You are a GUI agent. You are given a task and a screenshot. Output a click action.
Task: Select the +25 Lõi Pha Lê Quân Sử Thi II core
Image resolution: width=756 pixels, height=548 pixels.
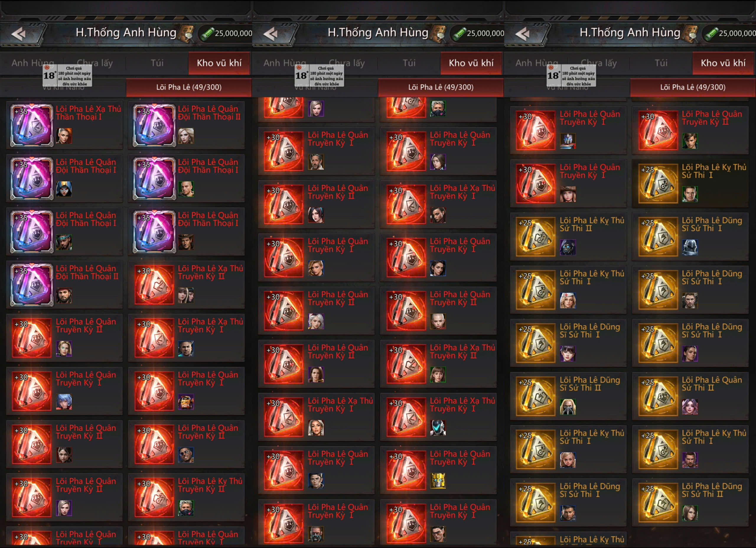point(658,396)
